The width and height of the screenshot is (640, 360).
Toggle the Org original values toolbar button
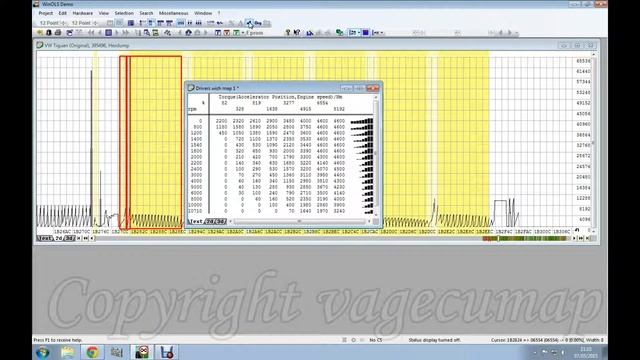pos(258,23)
